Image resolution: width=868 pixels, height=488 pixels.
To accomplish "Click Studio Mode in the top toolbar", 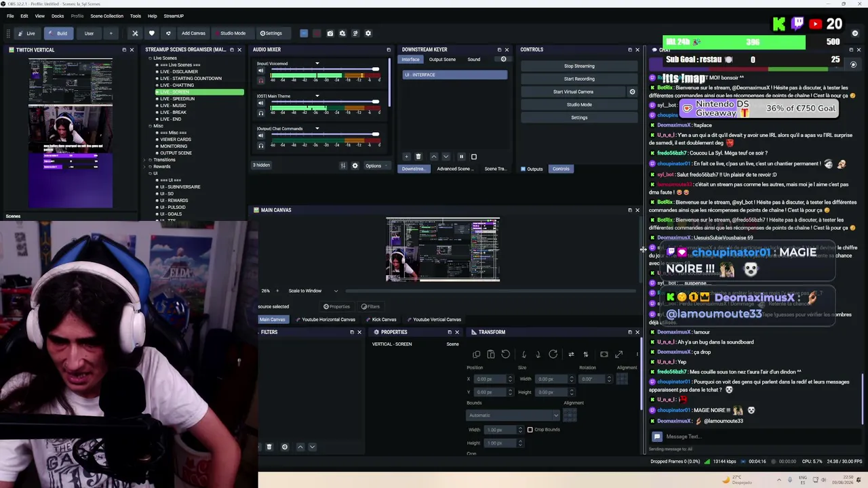I will coord(233,33).
